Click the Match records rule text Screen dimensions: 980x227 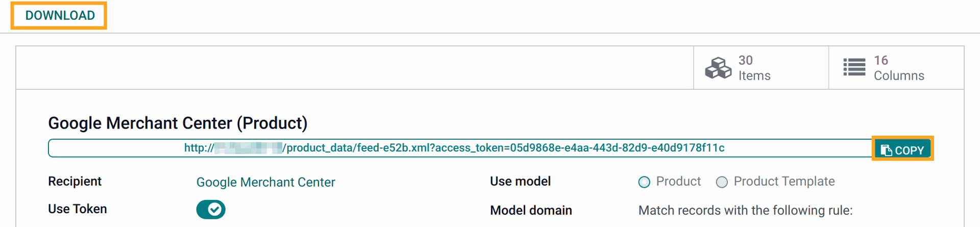click(x=746, y=210)
